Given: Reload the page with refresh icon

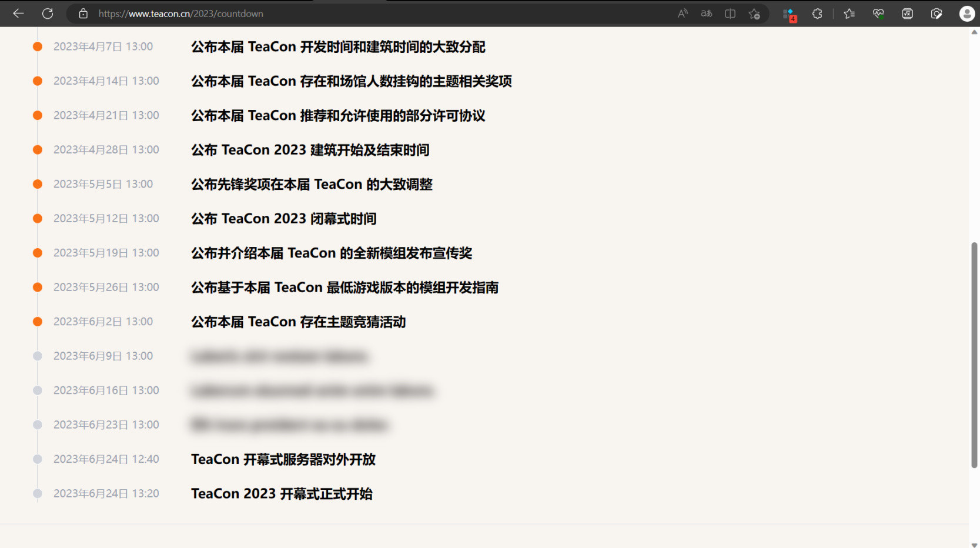Looking at the screenshot, I should point(48,14).
